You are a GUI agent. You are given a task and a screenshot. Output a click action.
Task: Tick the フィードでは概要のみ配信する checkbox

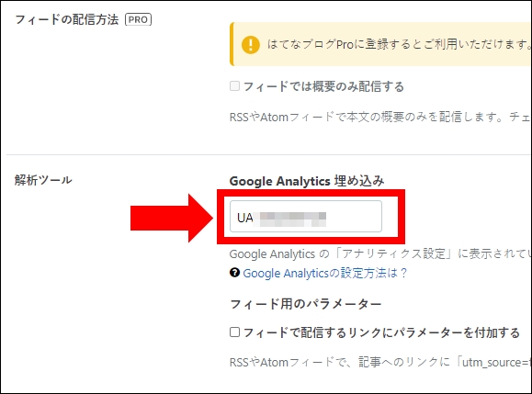[x=235, y=86]
